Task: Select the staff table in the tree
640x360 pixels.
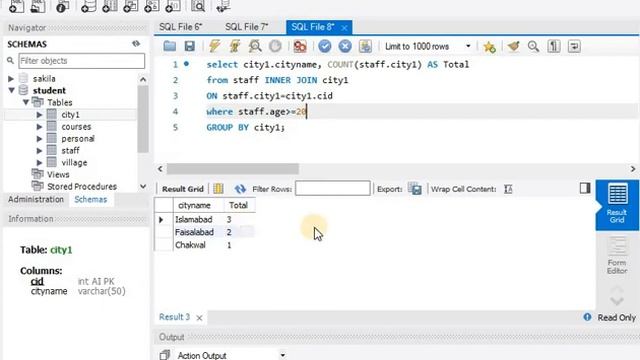Action: [x=70, y=151]
